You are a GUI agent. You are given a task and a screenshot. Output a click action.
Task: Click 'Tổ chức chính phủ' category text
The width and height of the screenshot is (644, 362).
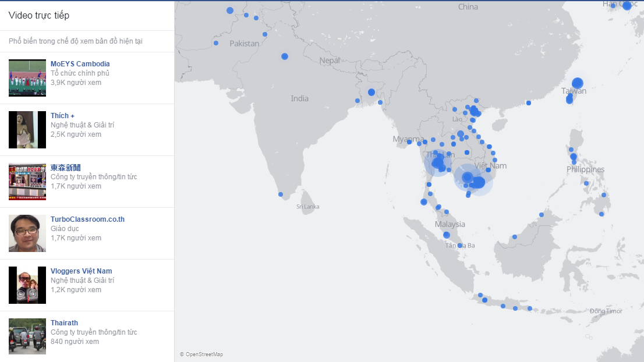coord(80,73)
